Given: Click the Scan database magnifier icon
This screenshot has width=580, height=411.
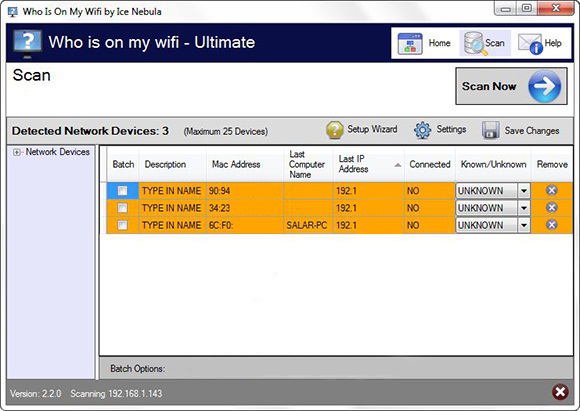Looking at the screenshot, I should coord(475,44).
